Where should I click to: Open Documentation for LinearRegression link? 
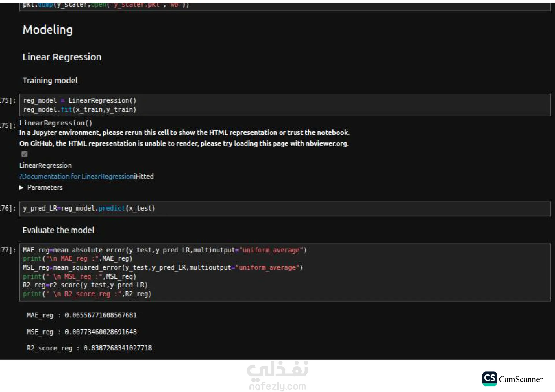[77, 177]
